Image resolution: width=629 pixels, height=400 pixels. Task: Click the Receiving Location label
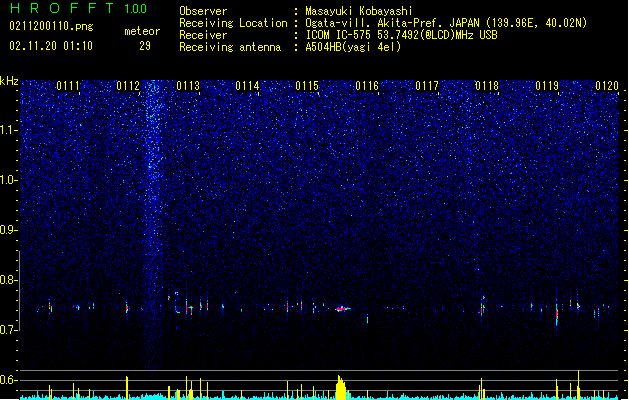click(x=233, y=23)
